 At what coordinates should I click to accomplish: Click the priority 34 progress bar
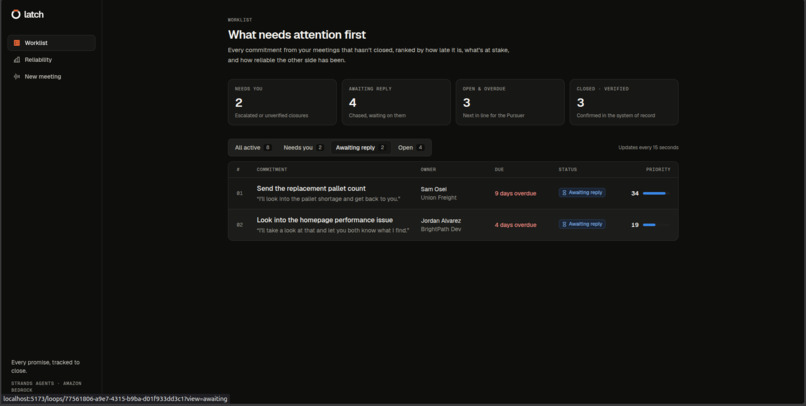(656, 193)
